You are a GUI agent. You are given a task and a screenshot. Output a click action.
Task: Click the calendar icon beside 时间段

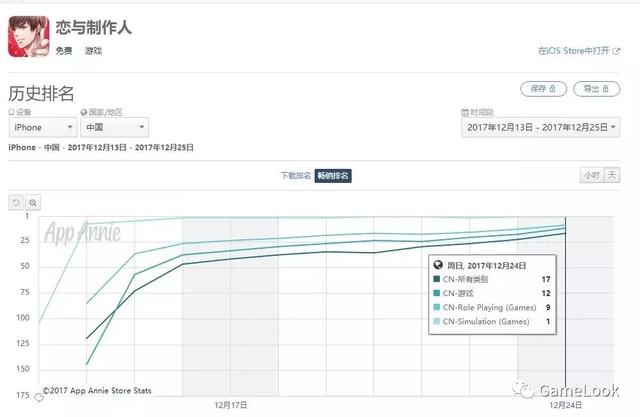[x=465, y=112]
